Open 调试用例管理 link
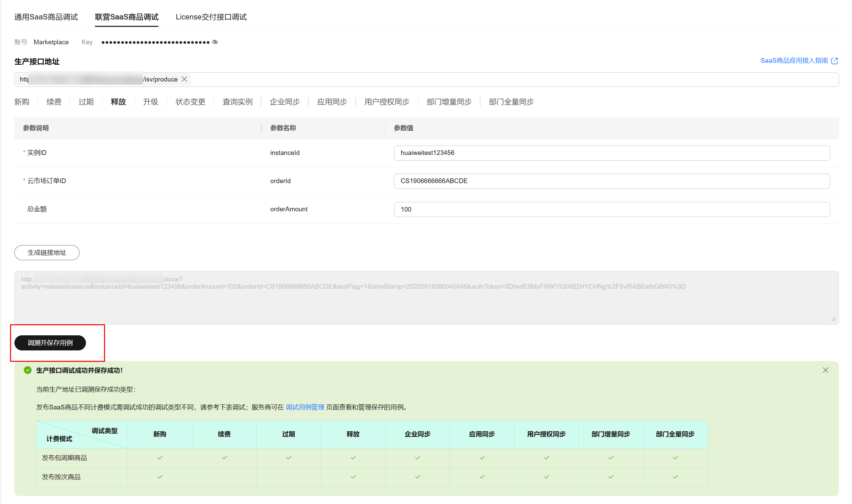Screen dimensions: 852x504 304,407
